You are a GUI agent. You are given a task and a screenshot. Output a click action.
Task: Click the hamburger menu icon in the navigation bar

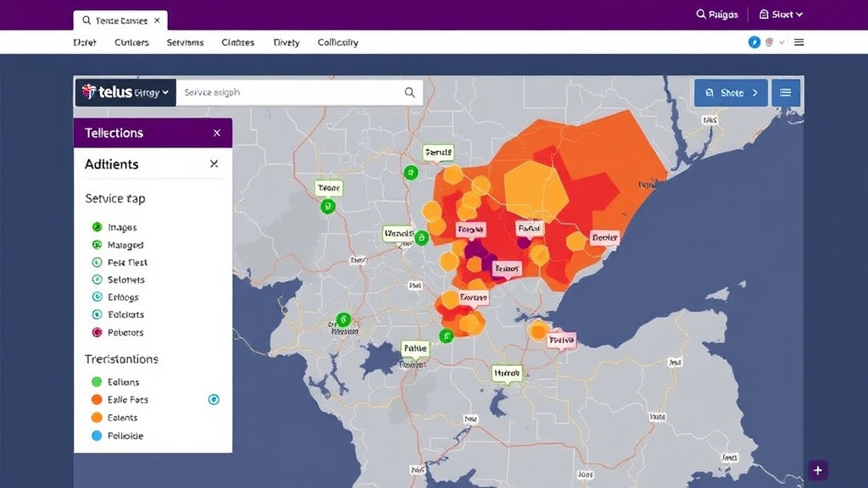pos(798,42)
